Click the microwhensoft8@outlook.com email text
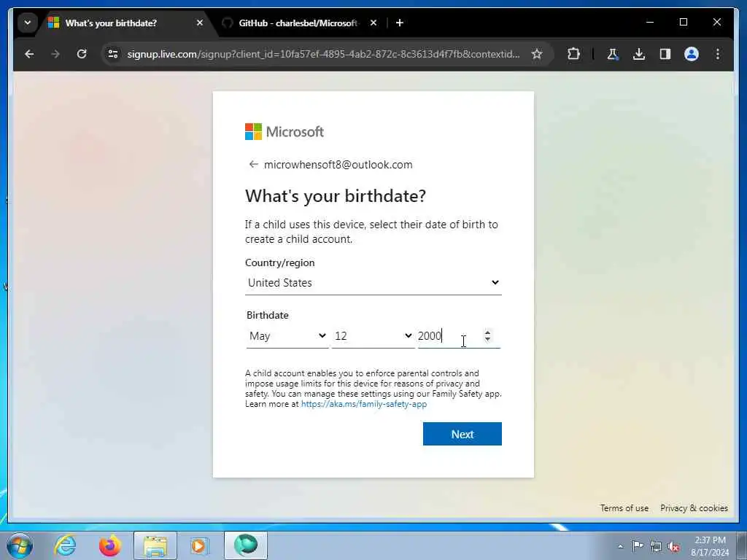747x560 pixels. pyautogui.click(x=338, y=165)
